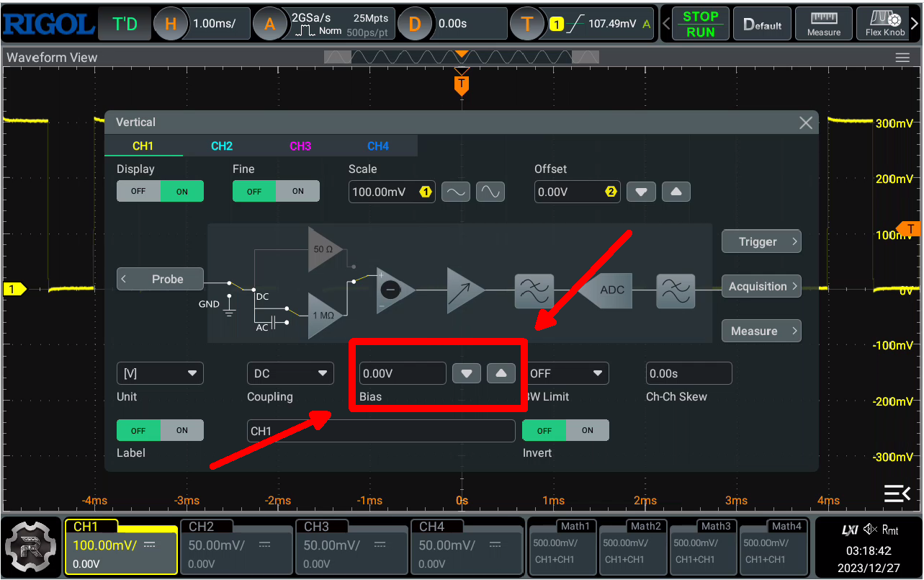Switch to the CH3 tab
The width and height of the screenshot is (924, 580).
[x=300, y=146]
